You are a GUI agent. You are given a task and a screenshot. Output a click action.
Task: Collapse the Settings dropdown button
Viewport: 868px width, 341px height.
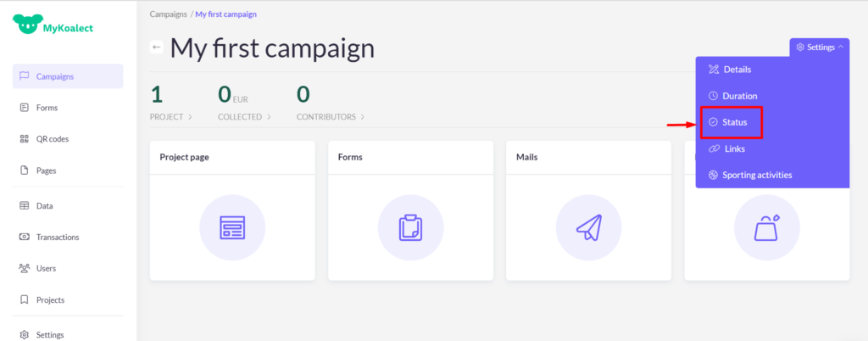point(819,48)
